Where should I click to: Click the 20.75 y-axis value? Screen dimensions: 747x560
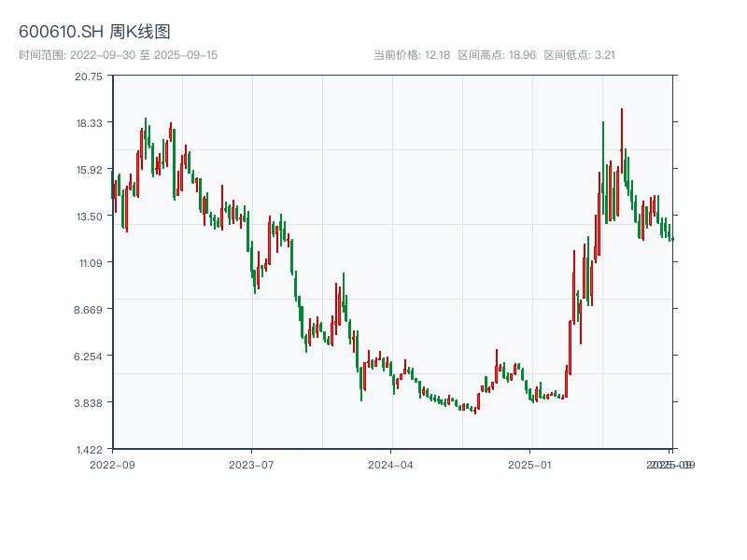point(88,79)
